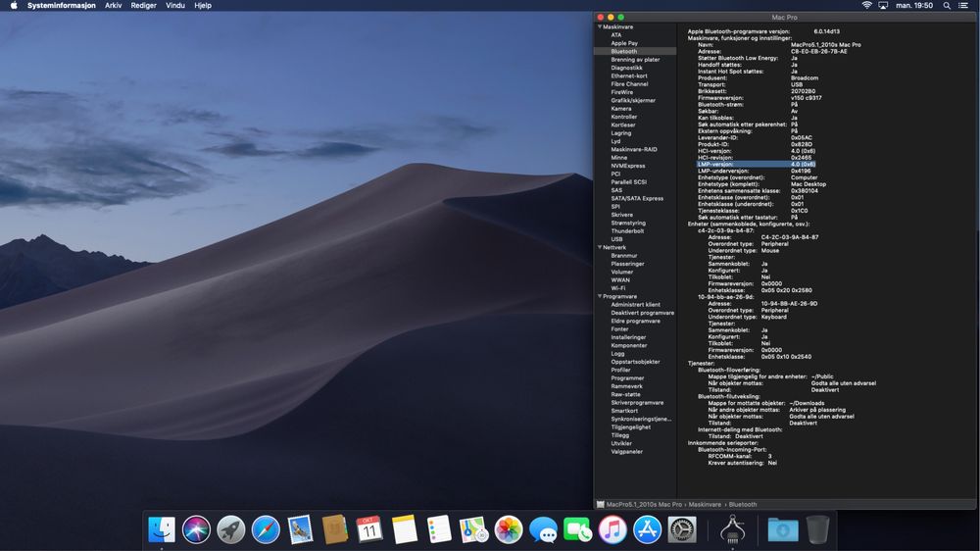The image size is (980, 551).
Task: Select Apple Pay in sidebar
Action: click(624, 43)
